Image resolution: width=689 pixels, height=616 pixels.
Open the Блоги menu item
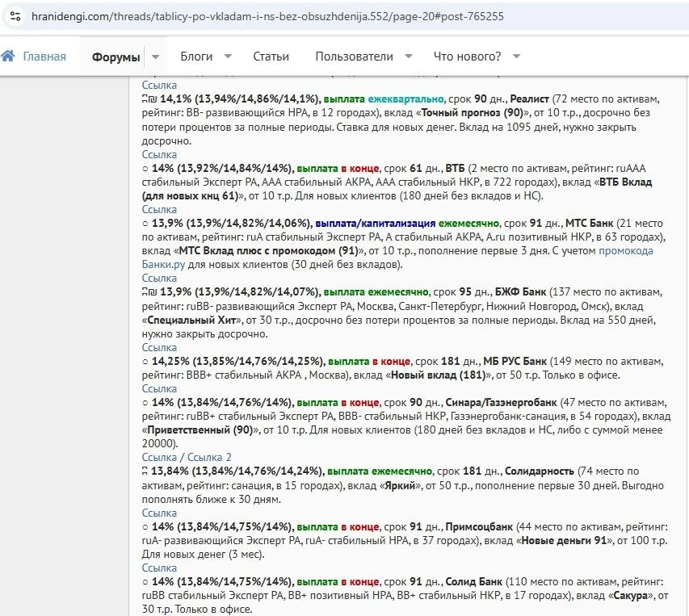196,57
